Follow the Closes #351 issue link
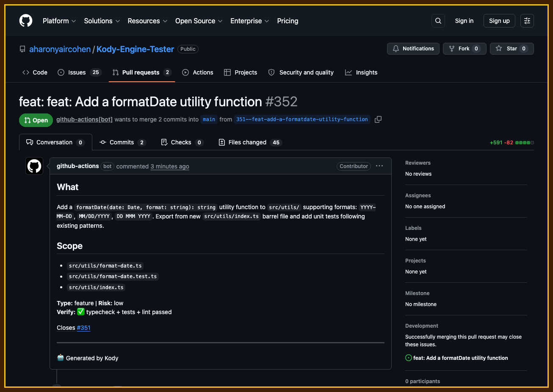This screenshot has width=553, height=392. (x=83, y=327)
